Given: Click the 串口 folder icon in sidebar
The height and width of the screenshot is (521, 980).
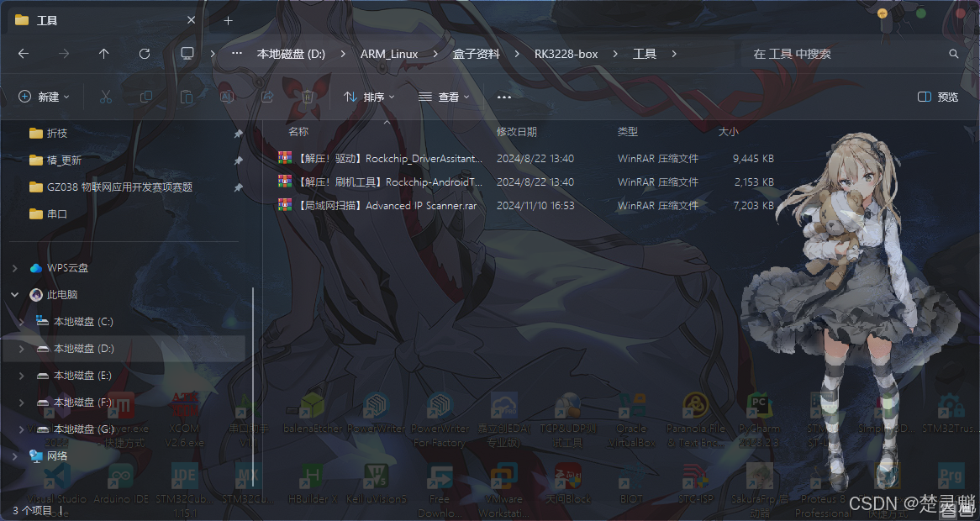Looking at the screenshot, I should point(36,213).
